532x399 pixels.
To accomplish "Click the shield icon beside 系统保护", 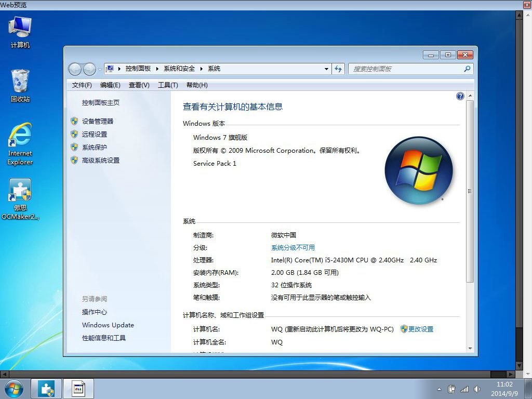I will [74, 147].
